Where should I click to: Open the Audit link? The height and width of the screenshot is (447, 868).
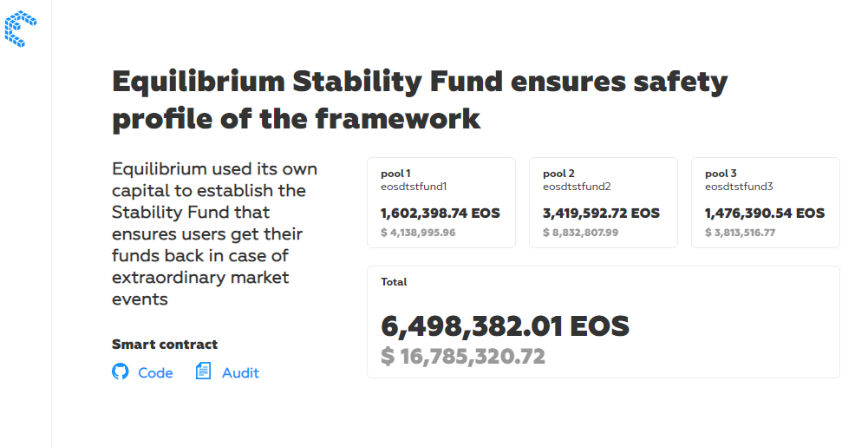point(240,372)
